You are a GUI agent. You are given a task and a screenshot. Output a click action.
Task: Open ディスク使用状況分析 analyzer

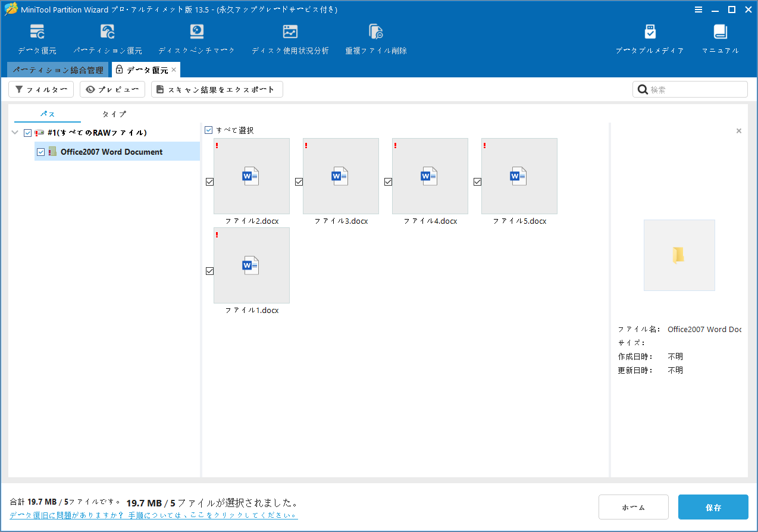tap(290, 37)
